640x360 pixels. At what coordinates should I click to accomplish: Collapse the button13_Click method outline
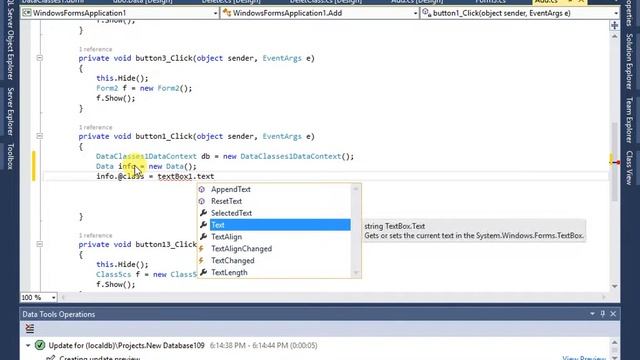point(40,244)
